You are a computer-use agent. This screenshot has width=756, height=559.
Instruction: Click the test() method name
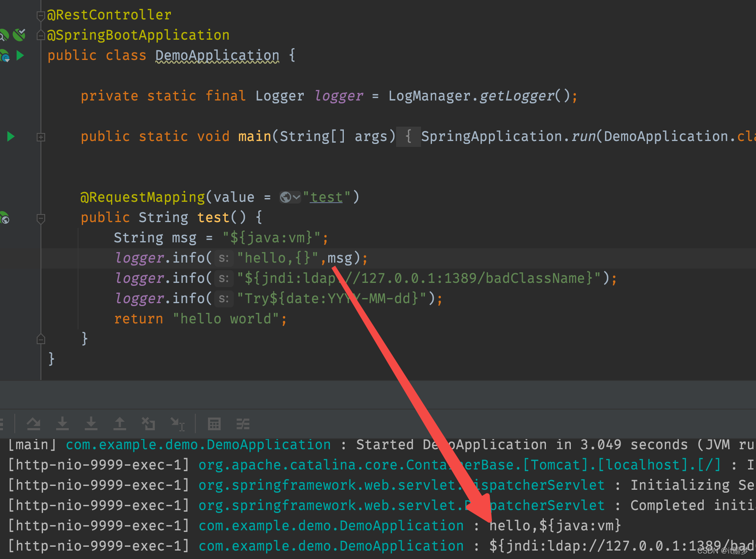pyautogui.click(x=213, y=217)
